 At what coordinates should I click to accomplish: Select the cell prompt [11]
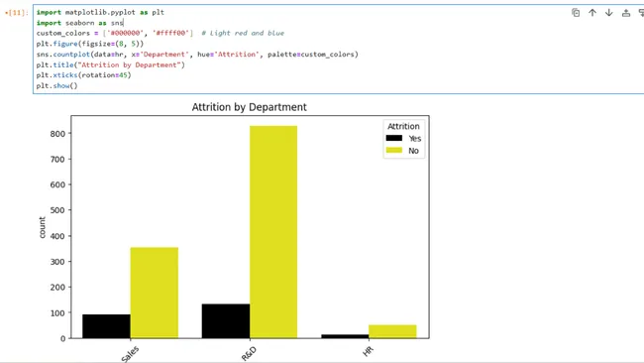[17, 13]
